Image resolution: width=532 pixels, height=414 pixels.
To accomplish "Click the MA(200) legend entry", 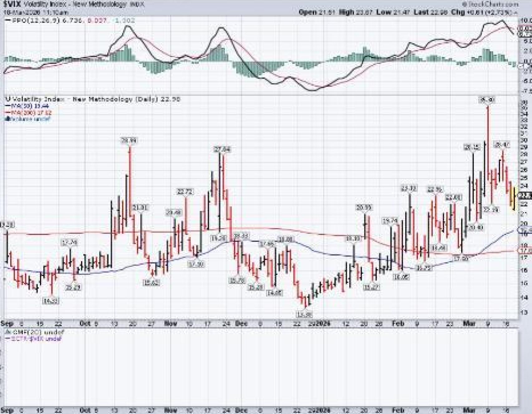I will coord(28,113).
